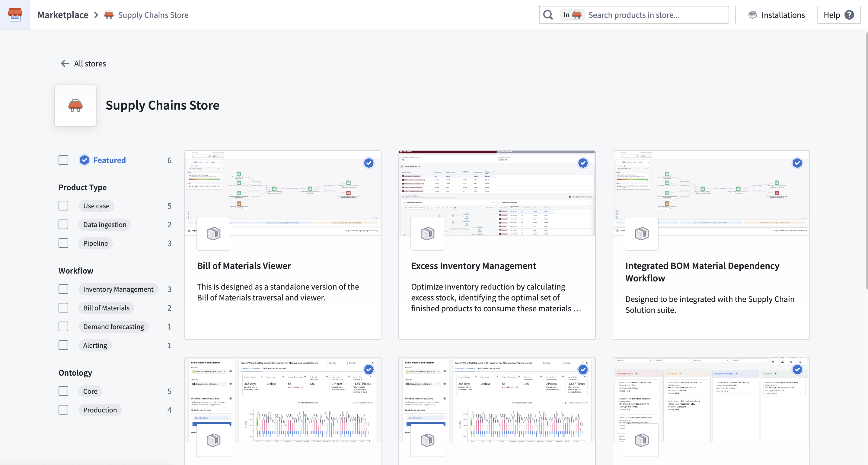Click the Help question mark icon
This screenshot has height=465, width=868.
tap(850, 15)
